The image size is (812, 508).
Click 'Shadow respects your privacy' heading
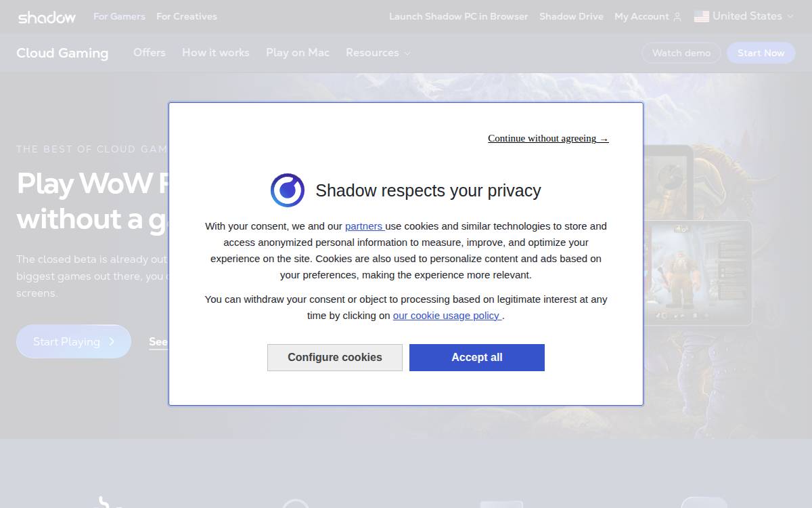[428, 190]
